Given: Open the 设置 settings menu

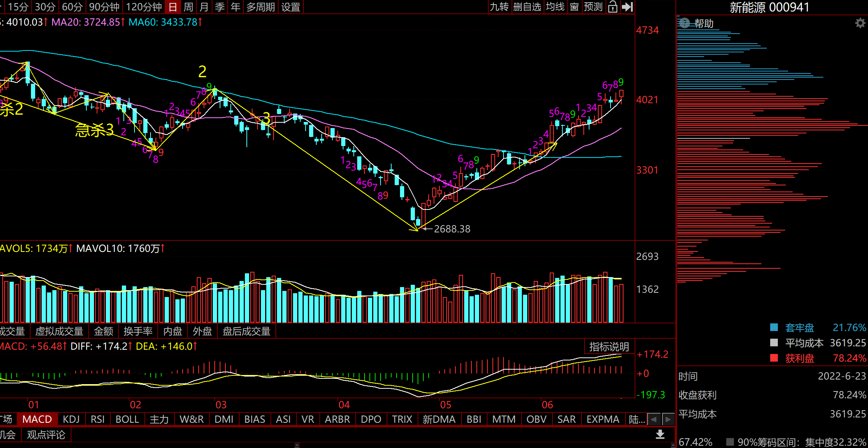Looking at the screenshot, I should tap(291, 7).
